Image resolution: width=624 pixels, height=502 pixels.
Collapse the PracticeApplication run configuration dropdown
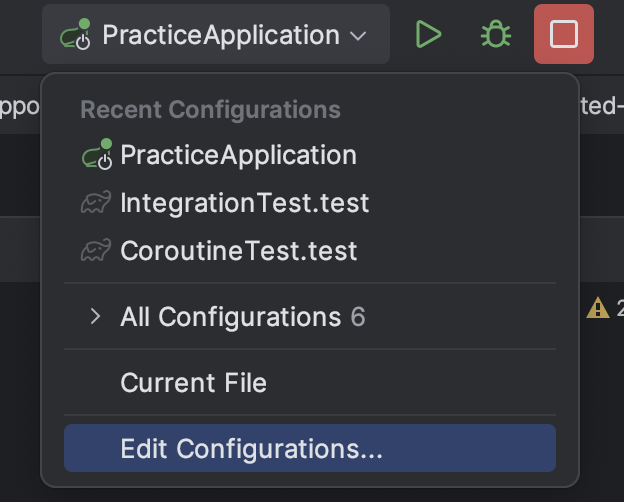pyautogui.click(x=216, y=35)
